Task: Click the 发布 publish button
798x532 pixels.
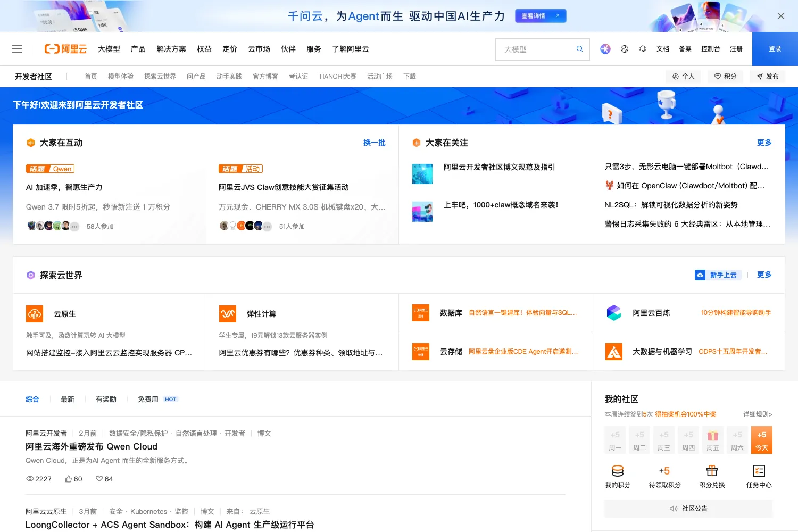Action: [768, 77]
